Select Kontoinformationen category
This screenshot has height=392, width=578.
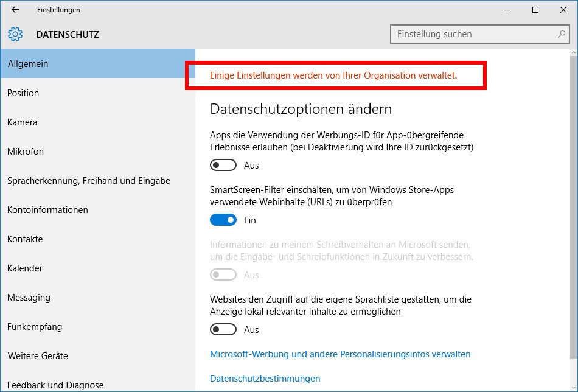(47, 210)
